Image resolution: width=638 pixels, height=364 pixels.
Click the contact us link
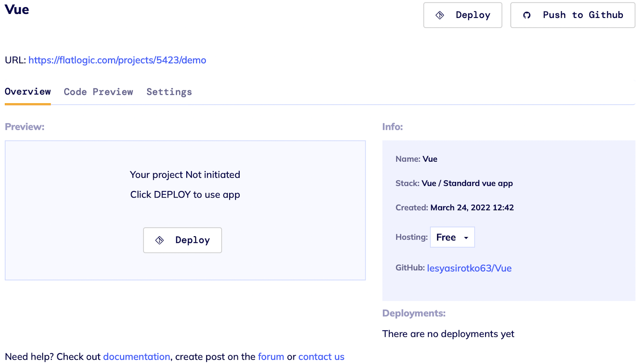point(321,356)
